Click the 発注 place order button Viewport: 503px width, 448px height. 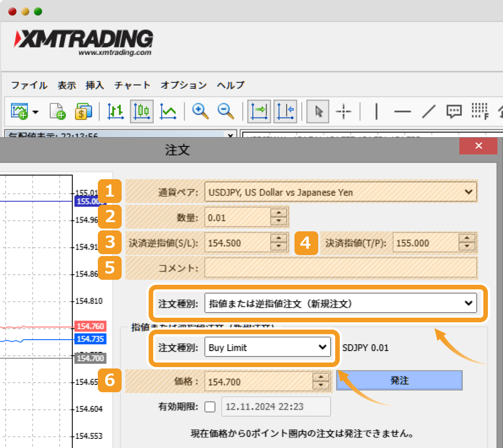coord(399,380)
